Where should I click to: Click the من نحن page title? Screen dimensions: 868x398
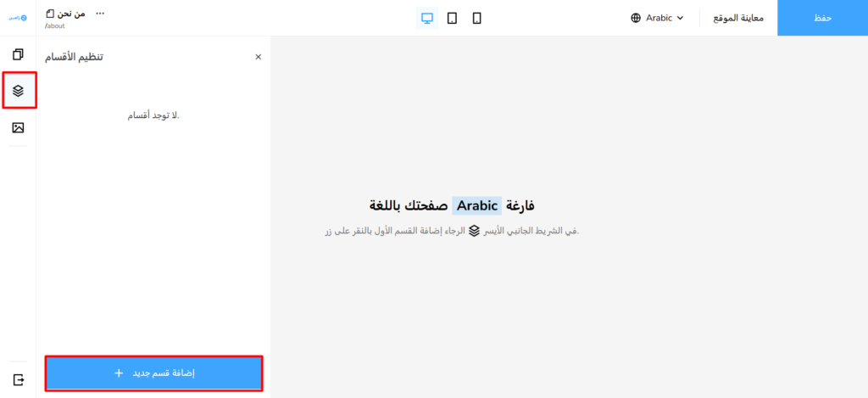71,14
